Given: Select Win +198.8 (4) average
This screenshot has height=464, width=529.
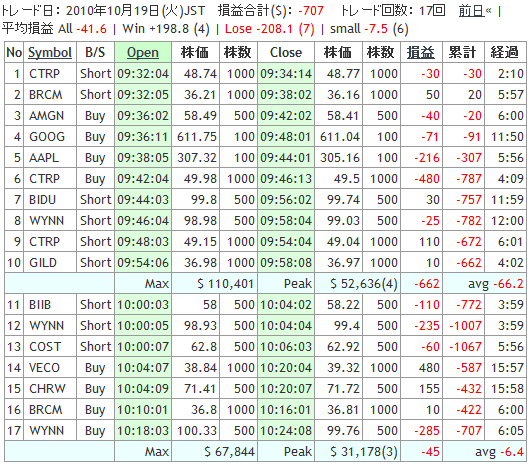Looking at the screenshot, I should pyautogui.click(x=166, y=29).
